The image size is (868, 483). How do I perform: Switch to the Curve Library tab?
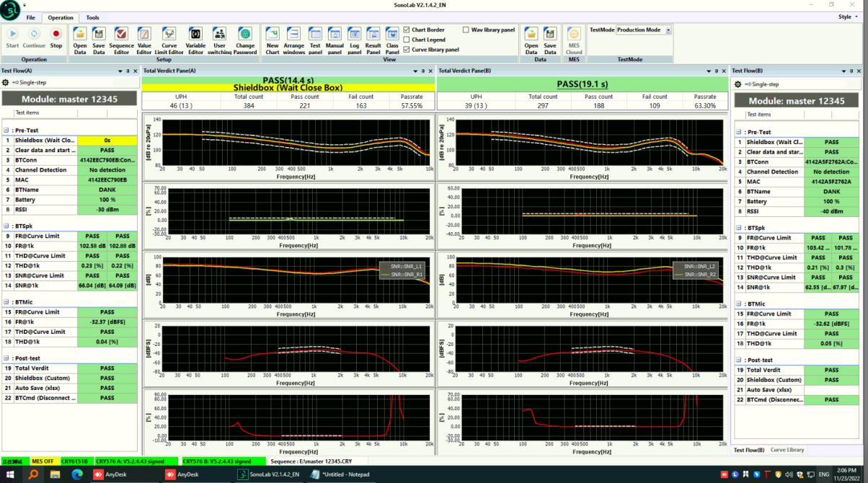pyautogui.click(x=787, y=450)
